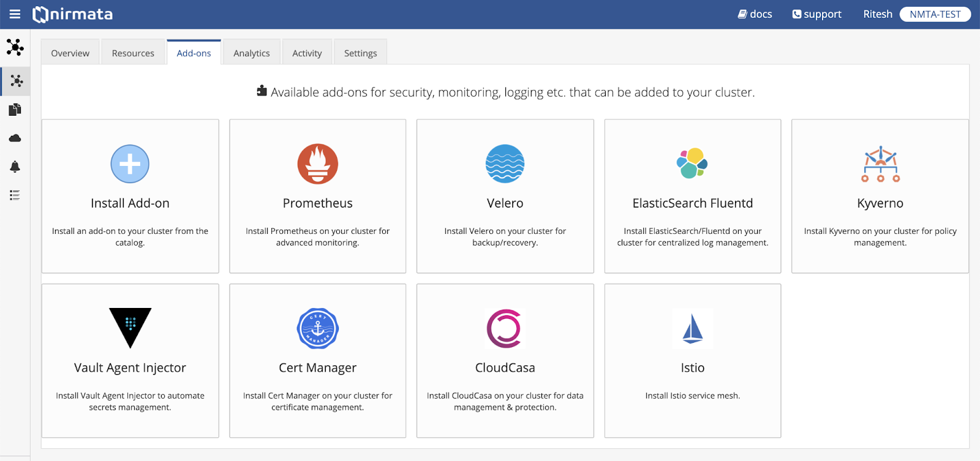Screen dimensions: 980x461
Task: Click the ElasticSearch Fluentd card title
Action: coord(692,203)
